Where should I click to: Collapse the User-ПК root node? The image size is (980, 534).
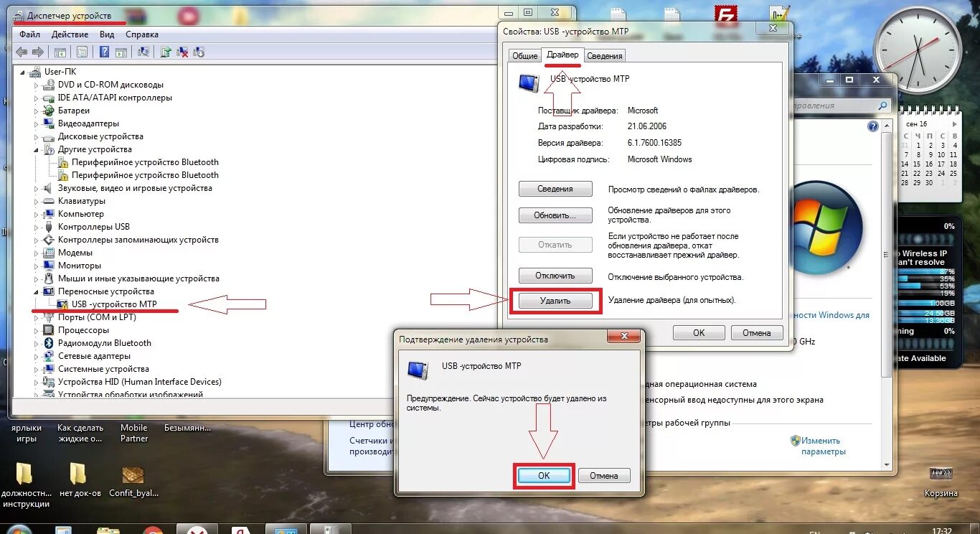(x=23, y=72)
